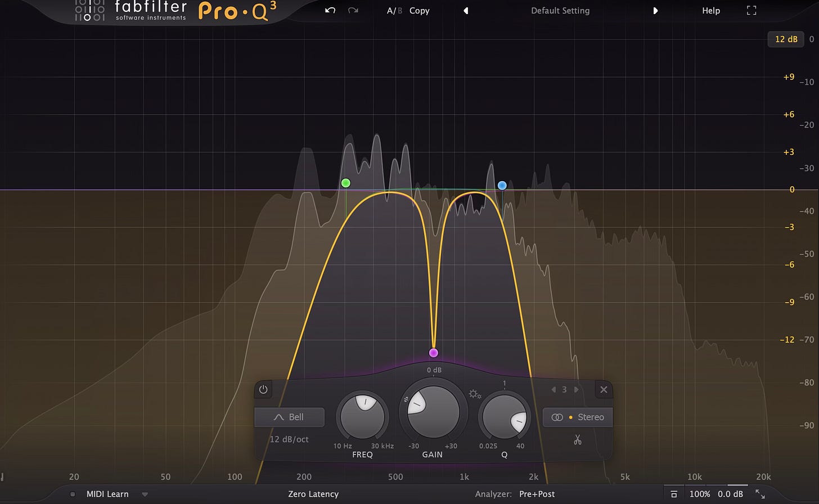Select the green EQ band dot
This screenshot has width=819, height=504.
(x=346, y=183)
